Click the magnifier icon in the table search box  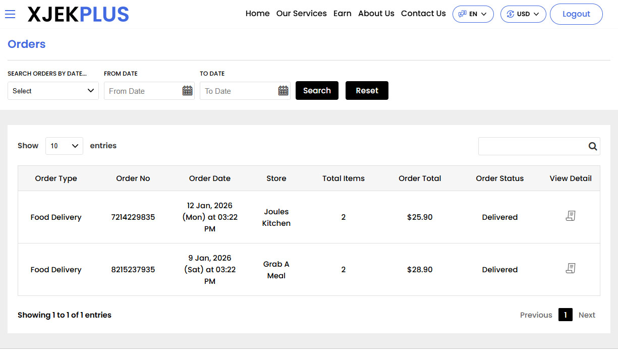592,146
